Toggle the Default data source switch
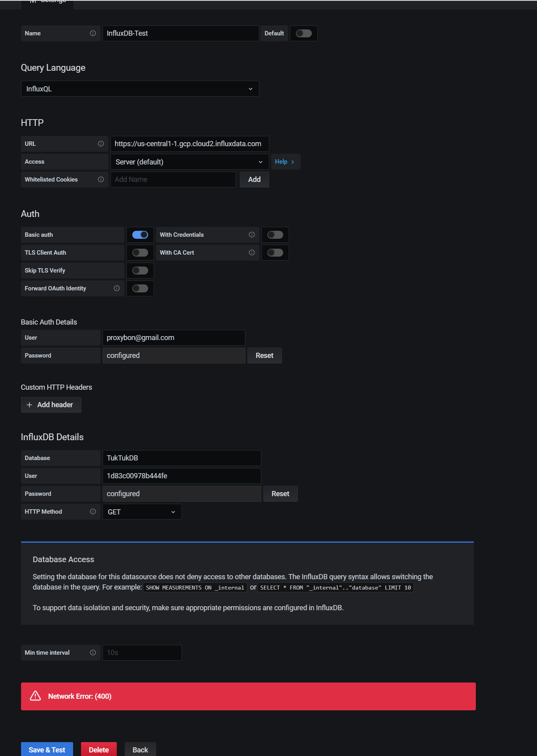This screenshot has width=537, height=756. pyautogui.click(x=304, y=33)
